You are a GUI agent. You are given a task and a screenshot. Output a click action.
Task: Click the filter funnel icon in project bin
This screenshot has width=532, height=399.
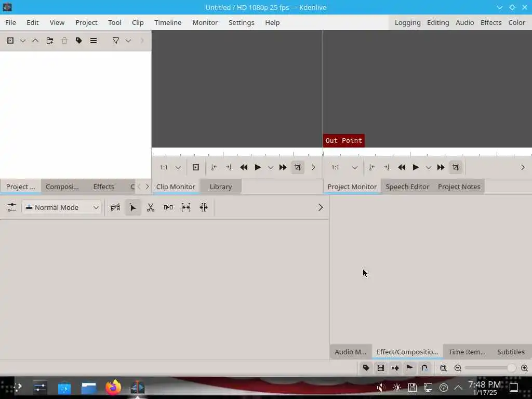click(x=116, y=41)
